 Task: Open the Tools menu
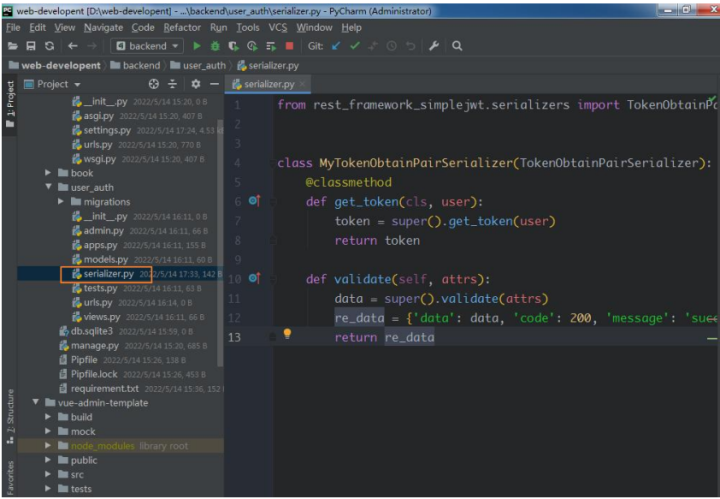click(248, 28)
